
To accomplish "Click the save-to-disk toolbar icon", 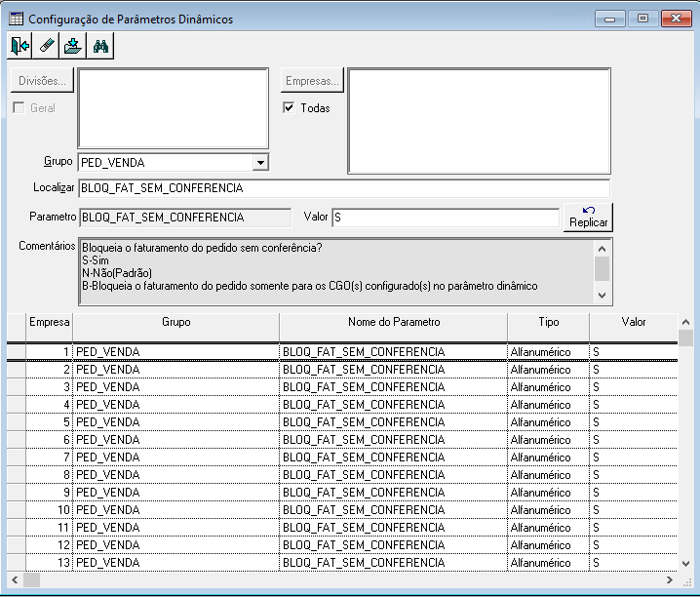I will coord(73,46).
